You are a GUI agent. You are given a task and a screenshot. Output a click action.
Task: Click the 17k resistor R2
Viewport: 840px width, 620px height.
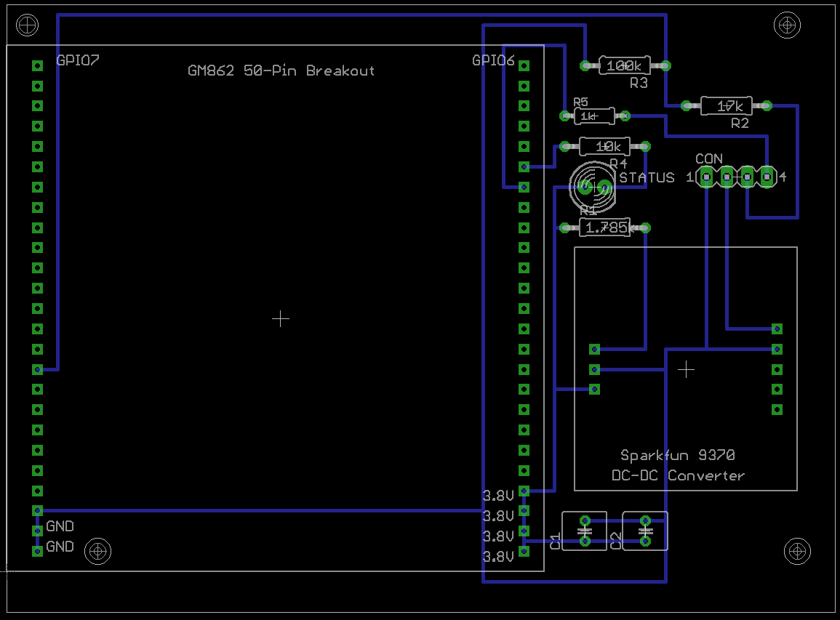click(726, 106)
